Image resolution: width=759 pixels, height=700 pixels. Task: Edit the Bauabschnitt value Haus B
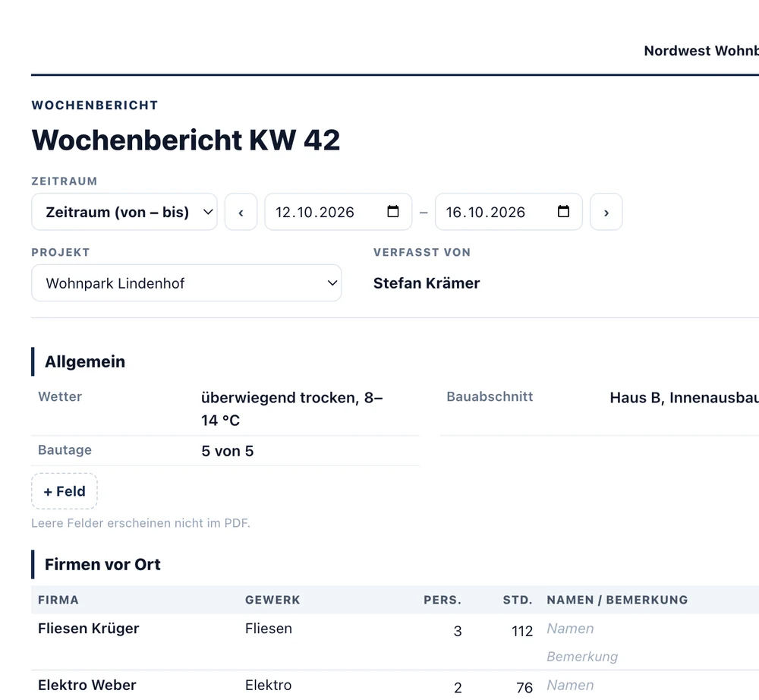click(684, 397)
